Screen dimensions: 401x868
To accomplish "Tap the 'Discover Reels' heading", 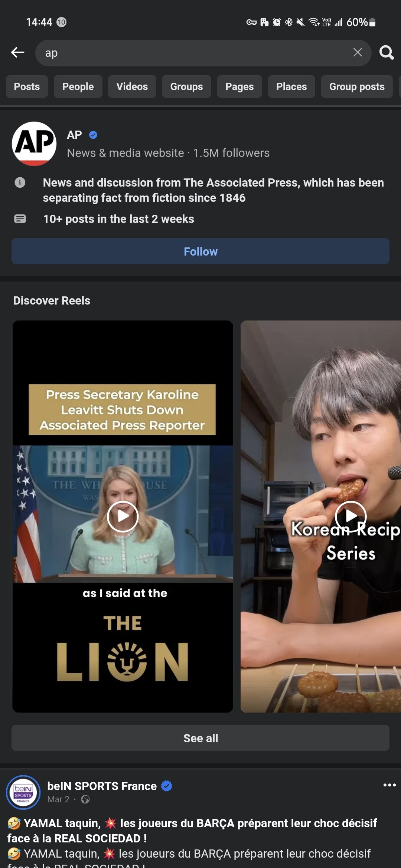I will pos(52,300).
